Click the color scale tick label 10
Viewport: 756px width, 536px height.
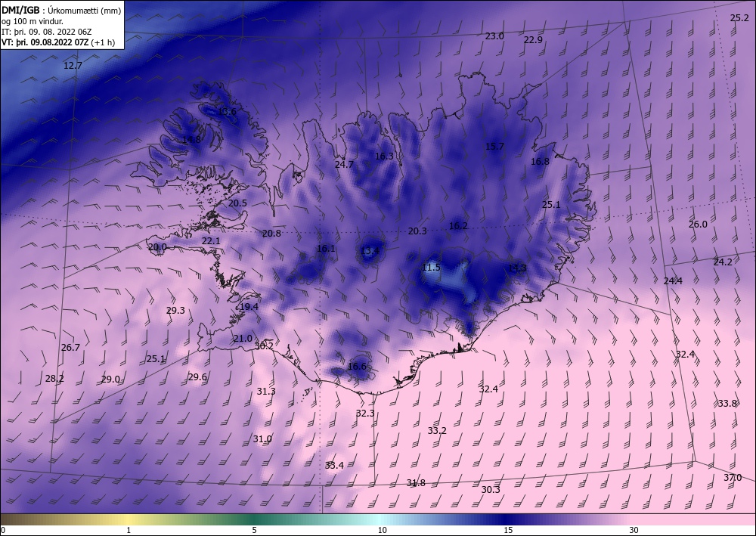click(383, 531)
